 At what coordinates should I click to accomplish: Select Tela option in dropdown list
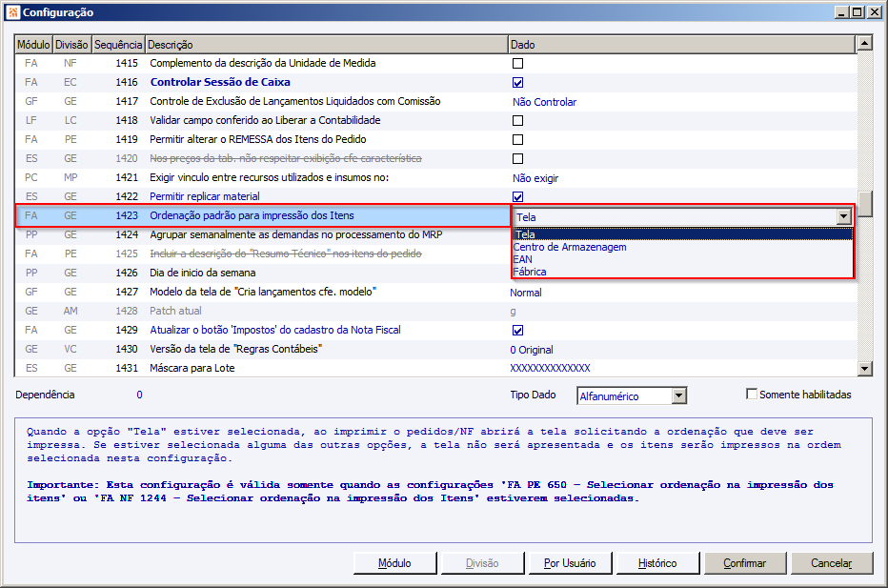682,233
